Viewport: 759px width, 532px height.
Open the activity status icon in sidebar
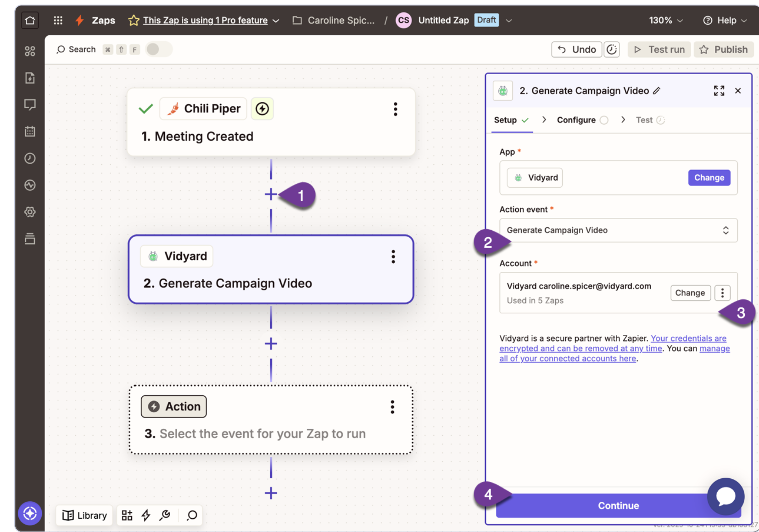[x=30, y=185]
